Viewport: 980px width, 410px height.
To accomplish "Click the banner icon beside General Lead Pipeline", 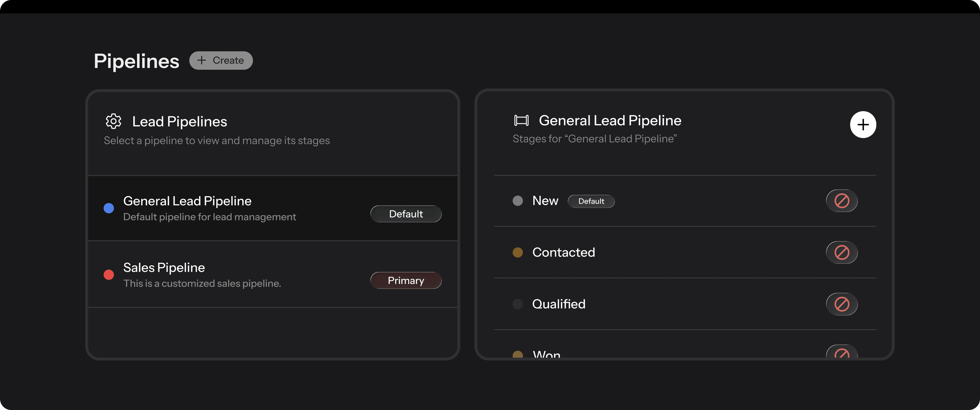I will [x=521, y=120].
